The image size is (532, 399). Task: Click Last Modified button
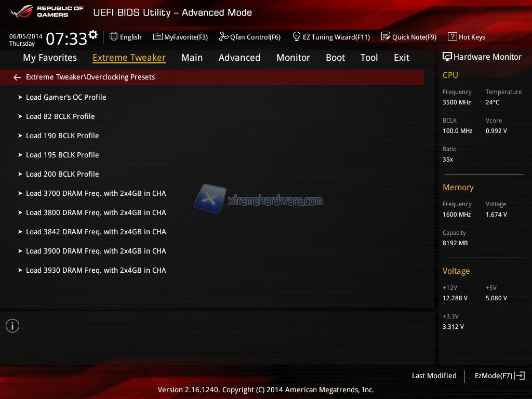click(x=434, y=376)
